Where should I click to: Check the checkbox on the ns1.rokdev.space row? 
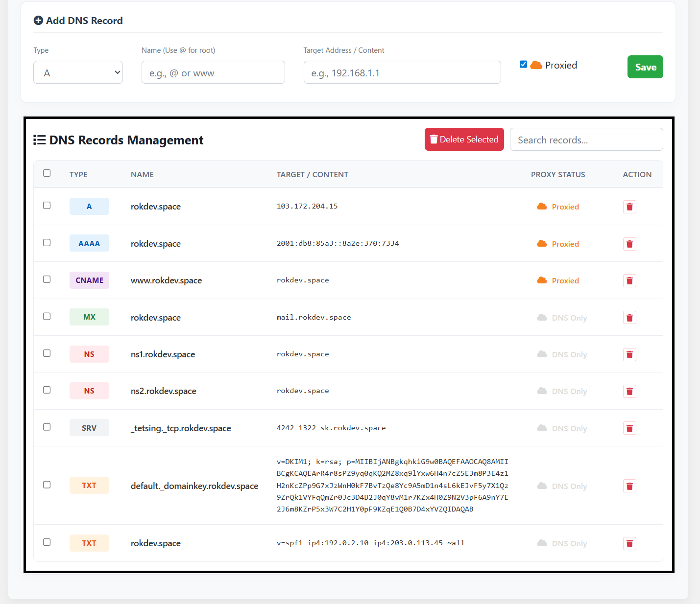[x=47, y=353]
